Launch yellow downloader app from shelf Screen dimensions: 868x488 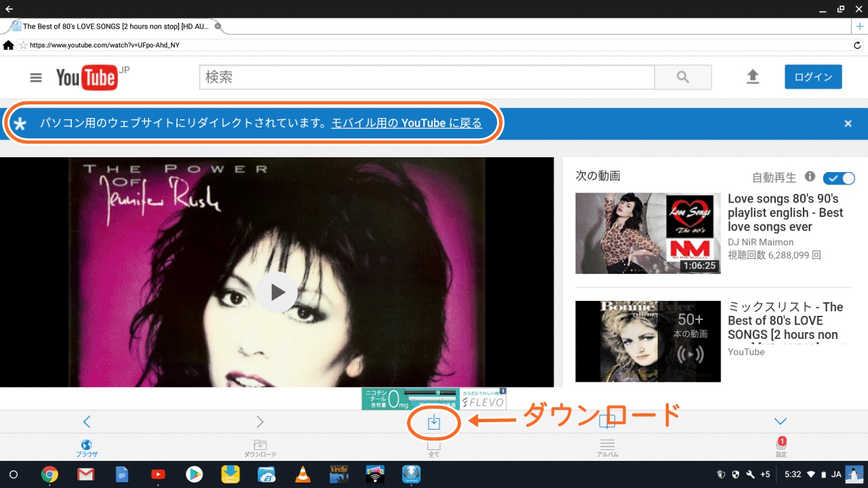[x=230, y=474]
